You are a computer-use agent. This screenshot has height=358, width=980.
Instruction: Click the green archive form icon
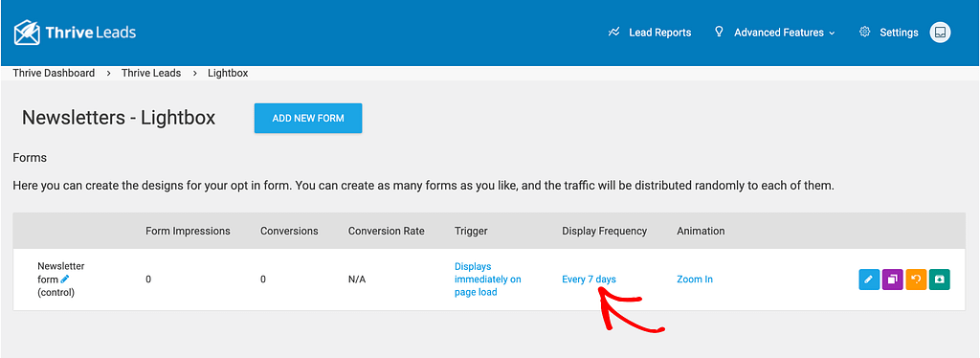940,280
